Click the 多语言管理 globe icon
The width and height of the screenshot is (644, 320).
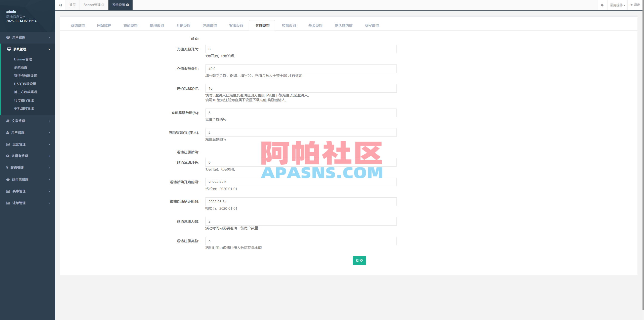[8, 156]
